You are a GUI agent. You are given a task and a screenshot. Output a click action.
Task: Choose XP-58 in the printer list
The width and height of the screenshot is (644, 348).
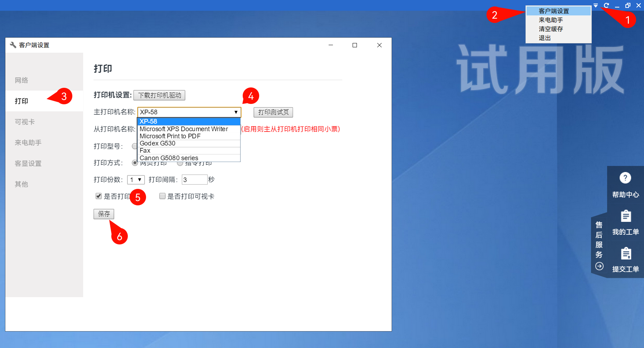tap(189, 121)
